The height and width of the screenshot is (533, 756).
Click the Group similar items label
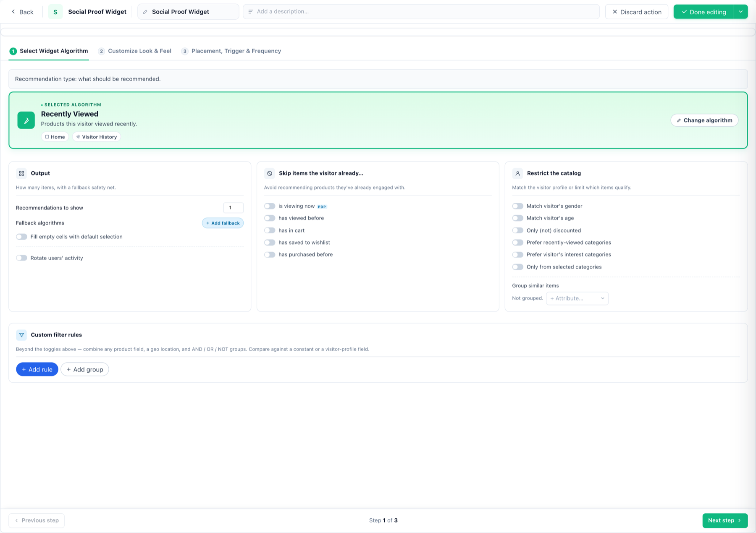coord(535,286)
